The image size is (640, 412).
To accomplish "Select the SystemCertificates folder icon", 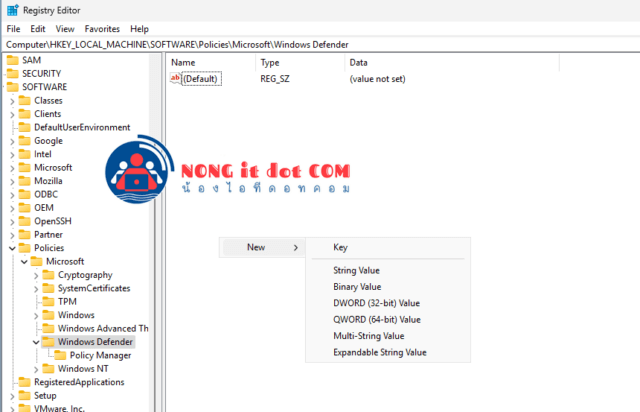I will click(48, 288).
